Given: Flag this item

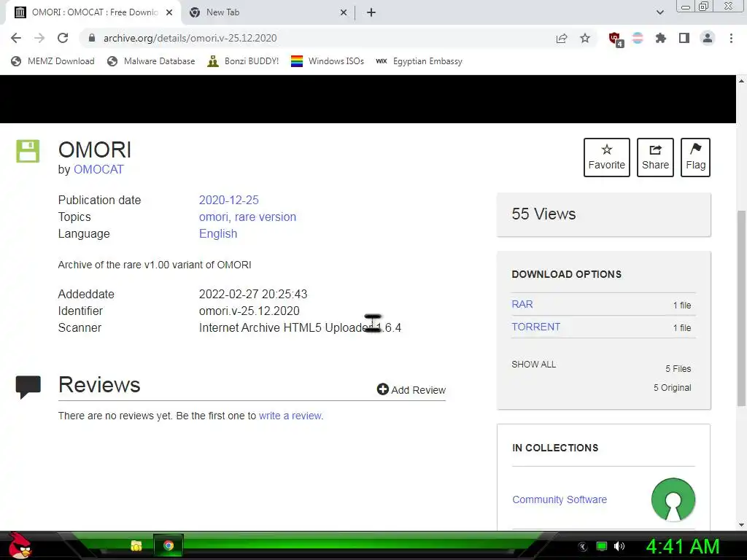Looking at the screenshot, I should [x=695, y=157].
